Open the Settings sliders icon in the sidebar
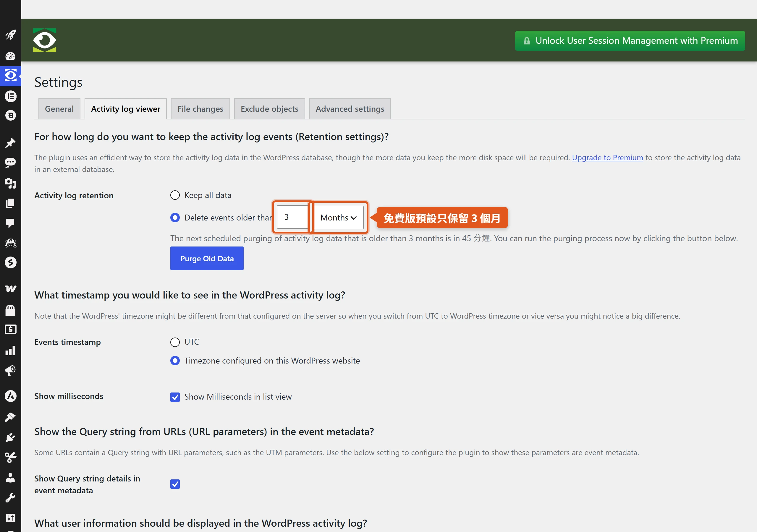The image size is (757, 532). pyautogui.click(x=11, y=518)
